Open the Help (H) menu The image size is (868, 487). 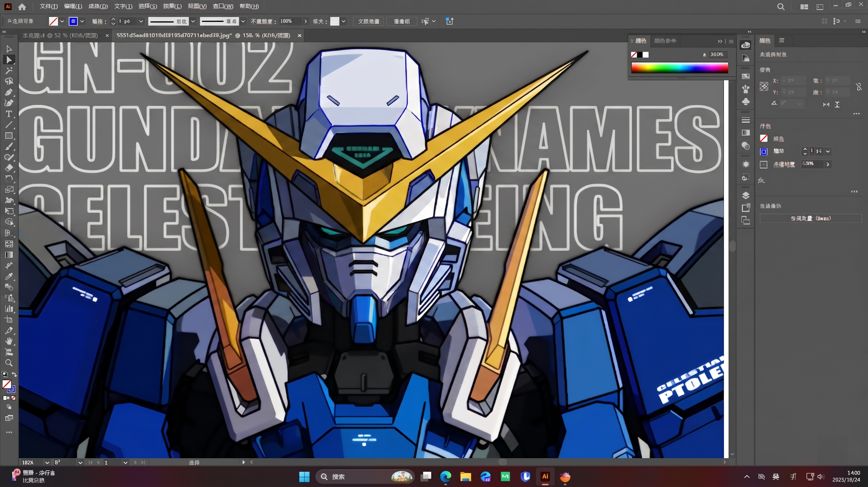(x=249, y=6)
